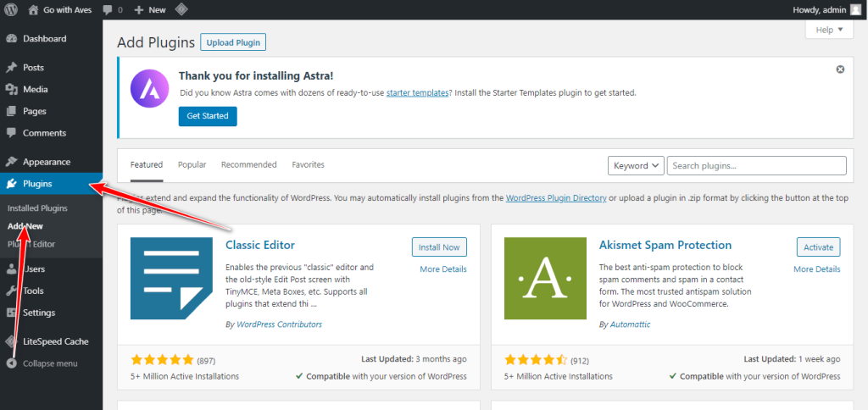
Task: Open the starter templates link
Action: [417, 93]
